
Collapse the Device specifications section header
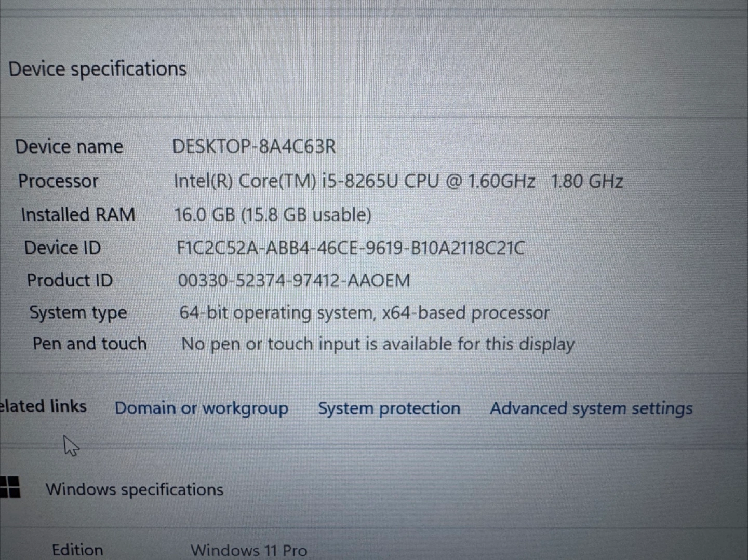pos(98,69)
